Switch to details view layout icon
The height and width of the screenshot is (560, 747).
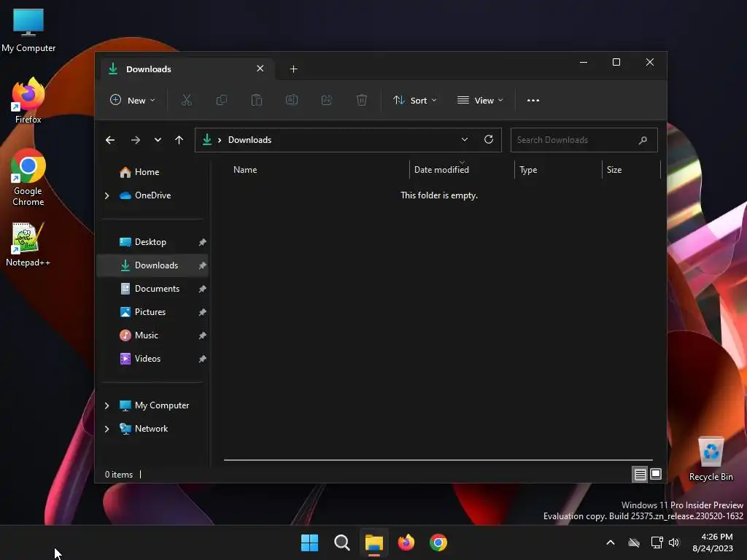(x=640, y=474)
